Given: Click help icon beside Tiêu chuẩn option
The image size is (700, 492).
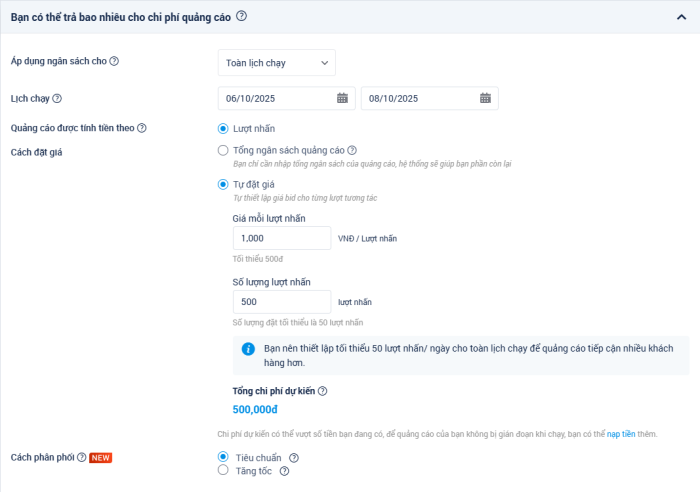Looking at the screenshot, I should pos(294,458).
